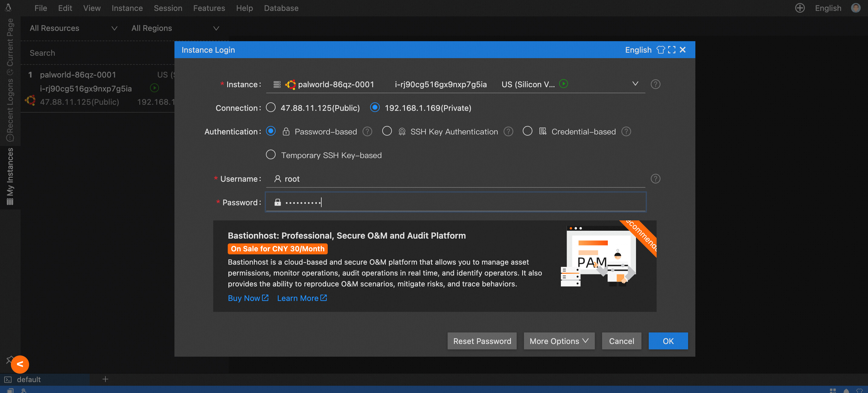Click the help icon beside SSH Key Authentication

click(508, 132)
